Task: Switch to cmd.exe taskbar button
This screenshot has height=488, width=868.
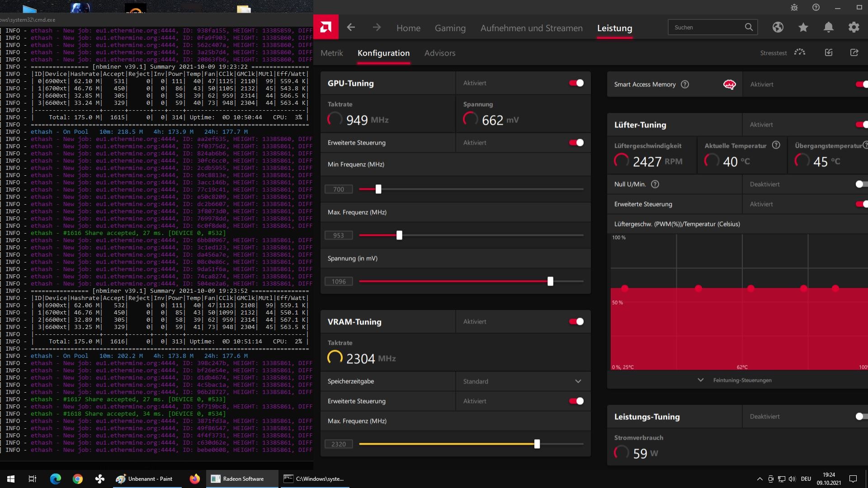Action: click(x=314, y=479)
